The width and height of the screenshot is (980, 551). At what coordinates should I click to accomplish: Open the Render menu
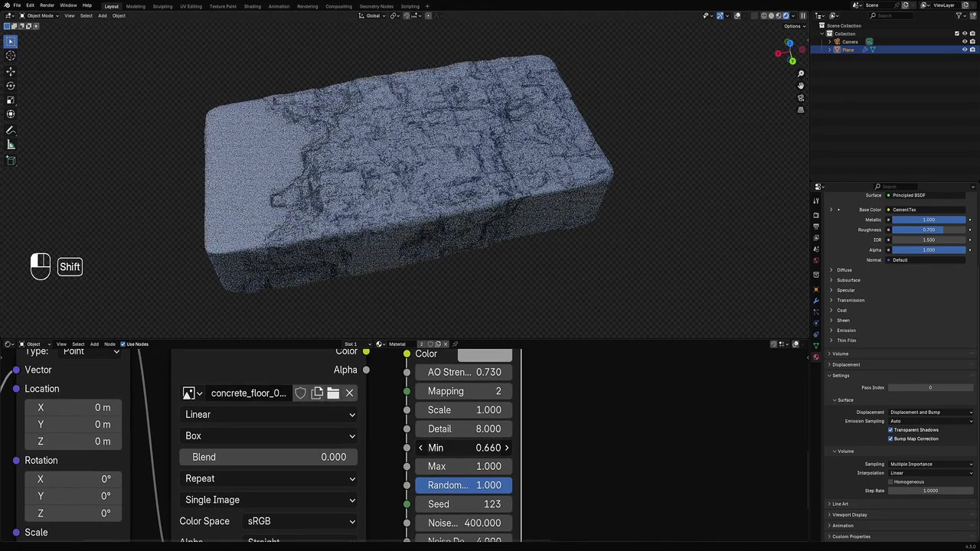point(47,5)
